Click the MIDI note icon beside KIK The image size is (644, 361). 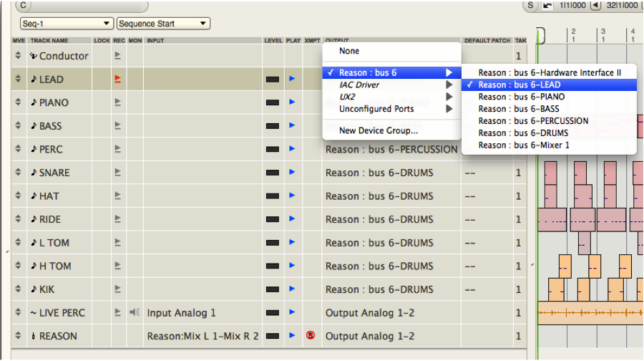pyautogui.click(x=34, y=289)
